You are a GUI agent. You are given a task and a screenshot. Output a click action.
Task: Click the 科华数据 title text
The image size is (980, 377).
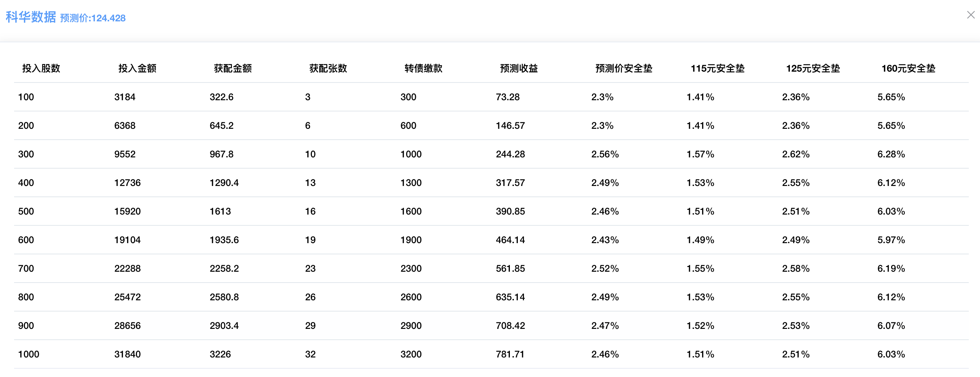[x=31, y=17]
